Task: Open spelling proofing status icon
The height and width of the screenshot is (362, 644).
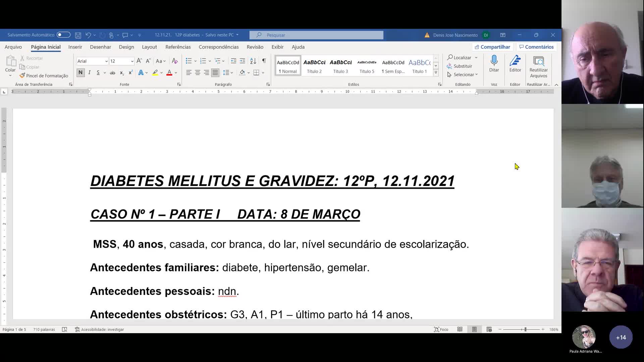Action: tap(65, 329)
